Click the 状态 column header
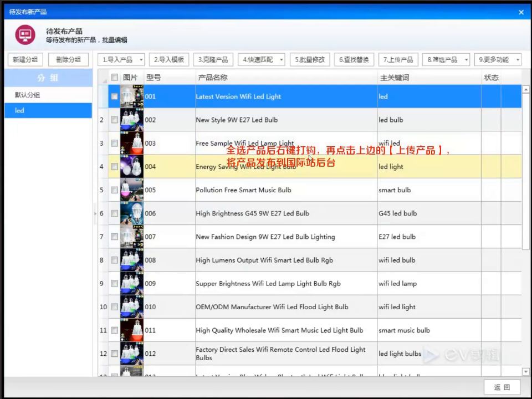 pos(491,78)
